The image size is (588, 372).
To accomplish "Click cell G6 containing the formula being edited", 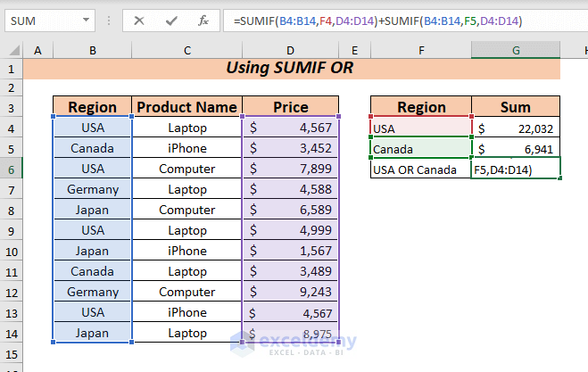I will [516, 169].
